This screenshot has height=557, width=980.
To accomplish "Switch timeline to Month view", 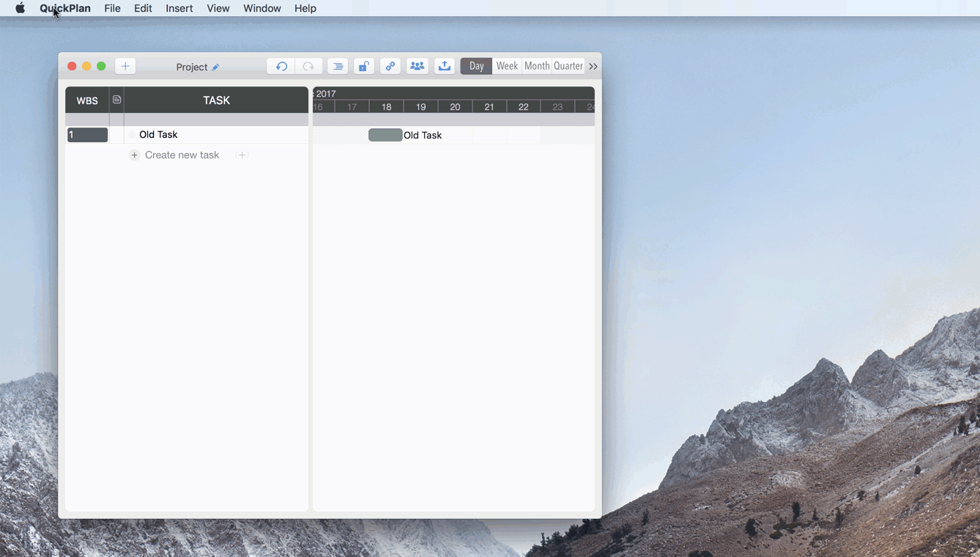I will (x=537, y=66).
